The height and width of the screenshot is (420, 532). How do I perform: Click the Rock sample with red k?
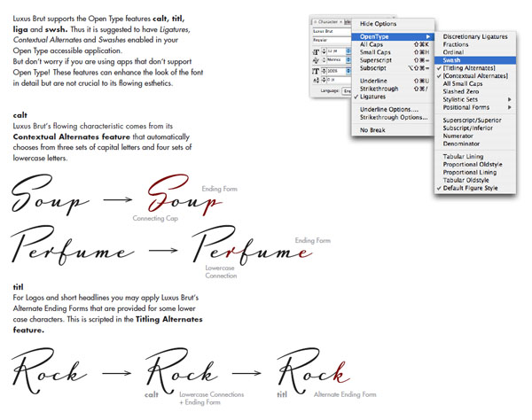tap(313, 370)
